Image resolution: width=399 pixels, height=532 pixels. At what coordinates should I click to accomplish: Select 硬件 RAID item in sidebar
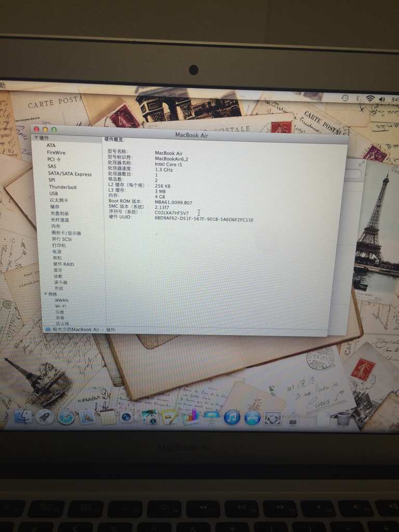pos(63,264)
